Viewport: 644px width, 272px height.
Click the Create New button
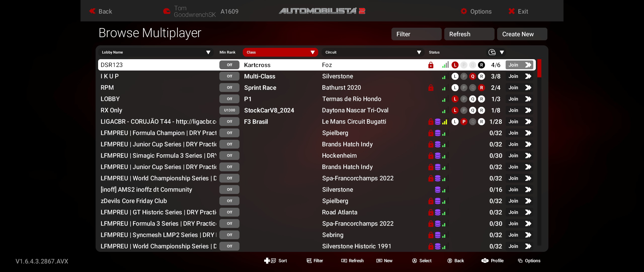[522, 34]
